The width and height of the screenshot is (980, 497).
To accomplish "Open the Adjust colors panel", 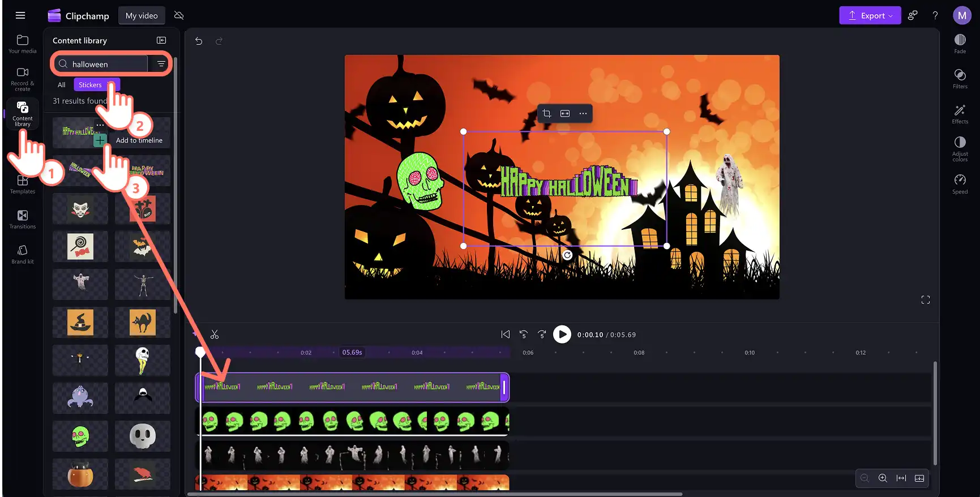I will tap(960, 149).
